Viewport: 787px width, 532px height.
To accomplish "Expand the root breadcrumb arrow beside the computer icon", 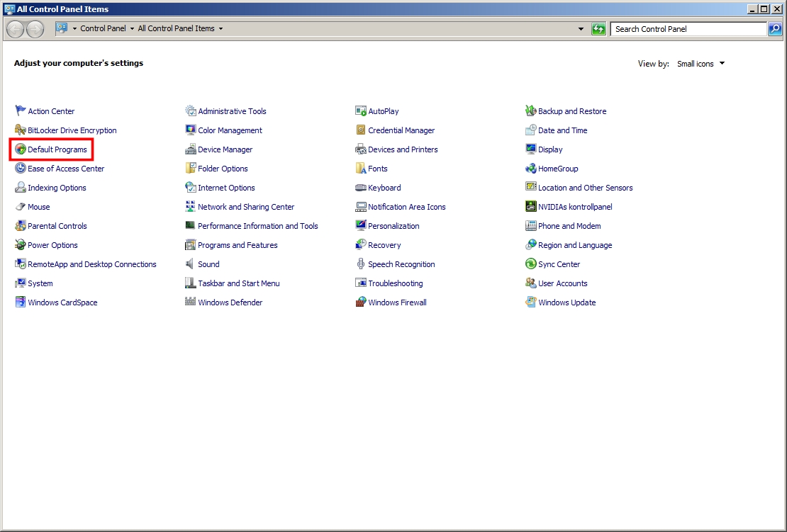I will (74, 28).
